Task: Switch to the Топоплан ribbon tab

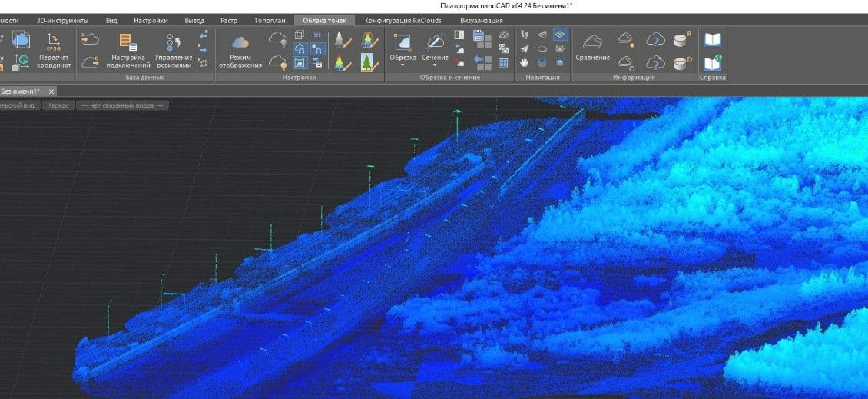Action: tap(270, 21)
